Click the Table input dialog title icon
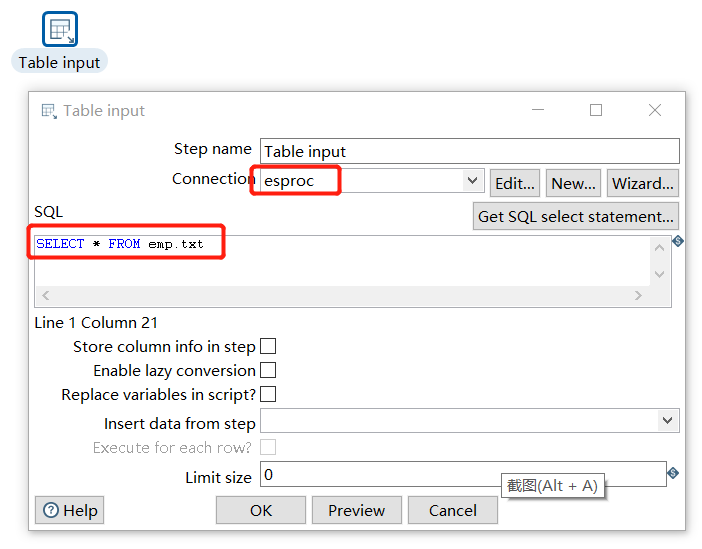The image size is (702, 549). (x=48, y=111)
